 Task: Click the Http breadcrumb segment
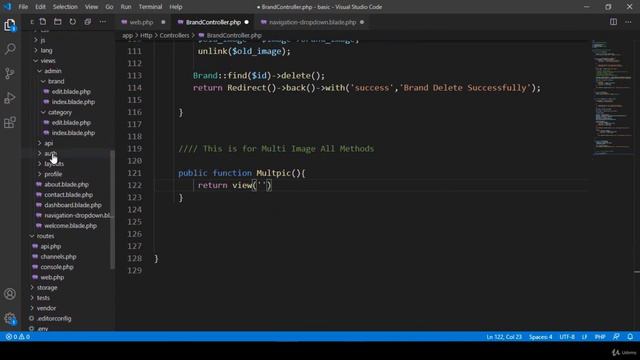point(146,36)
